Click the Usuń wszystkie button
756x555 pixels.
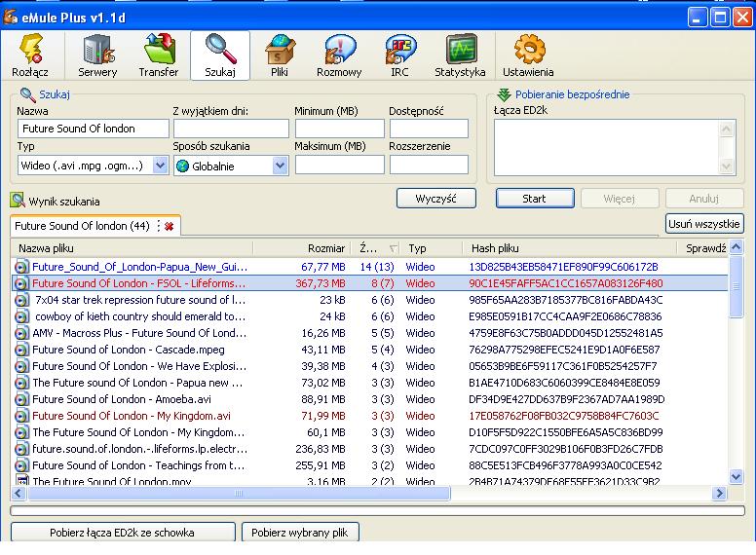[704, 224]
